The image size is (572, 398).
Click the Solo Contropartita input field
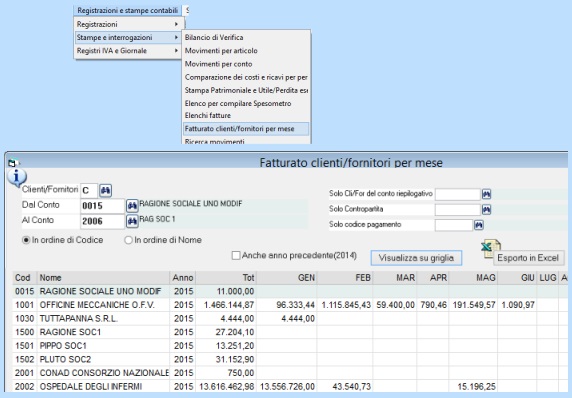tap(457, 210)
